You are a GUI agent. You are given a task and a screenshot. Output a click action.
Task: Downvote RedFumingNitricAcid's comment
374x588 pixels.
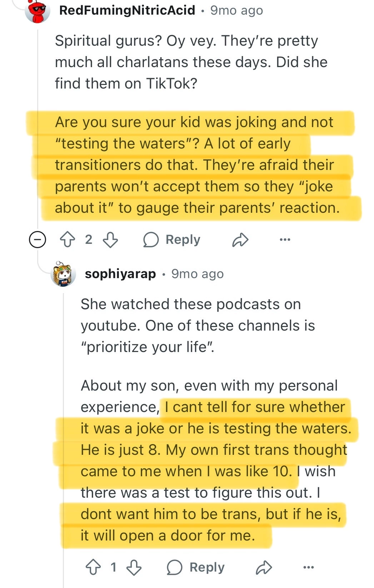[110, 240]
